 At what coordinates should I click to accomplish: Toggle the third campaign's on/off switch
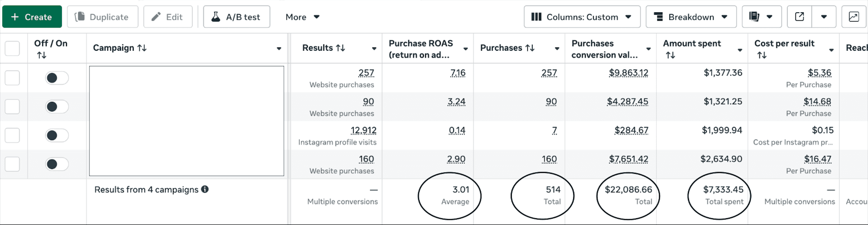57,135
